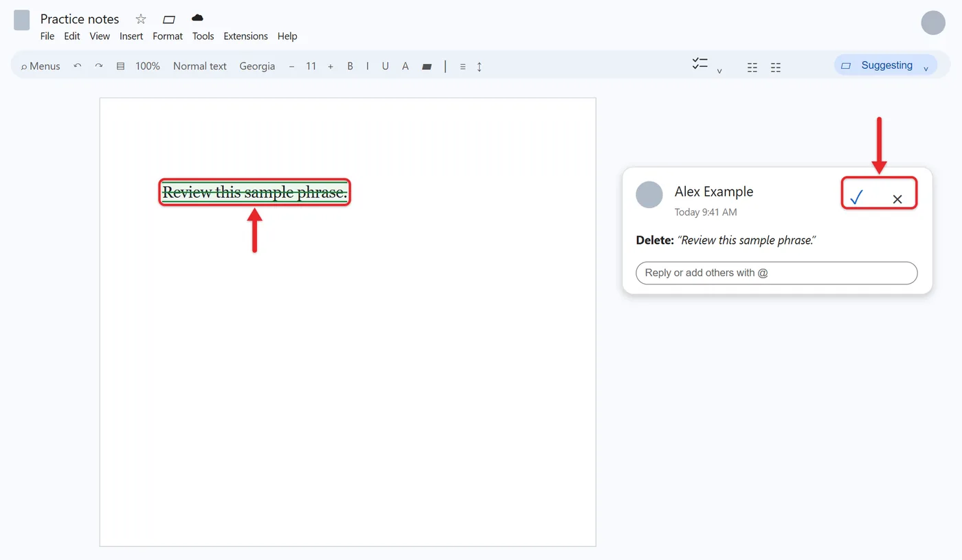Check the cloud save status icon

point(197,17)
